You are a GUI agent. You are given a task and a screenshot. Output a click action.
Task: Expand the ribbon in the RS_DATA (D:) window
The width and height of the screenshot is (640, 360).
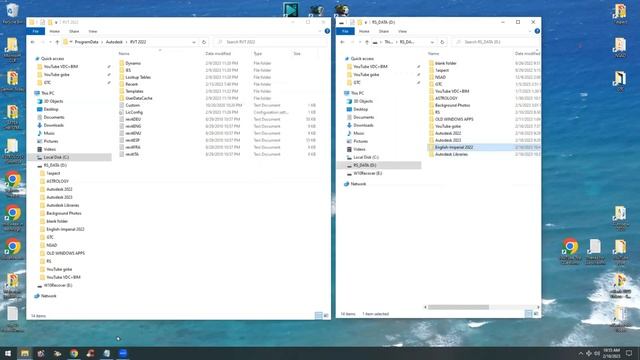click(x=530, y=31)
